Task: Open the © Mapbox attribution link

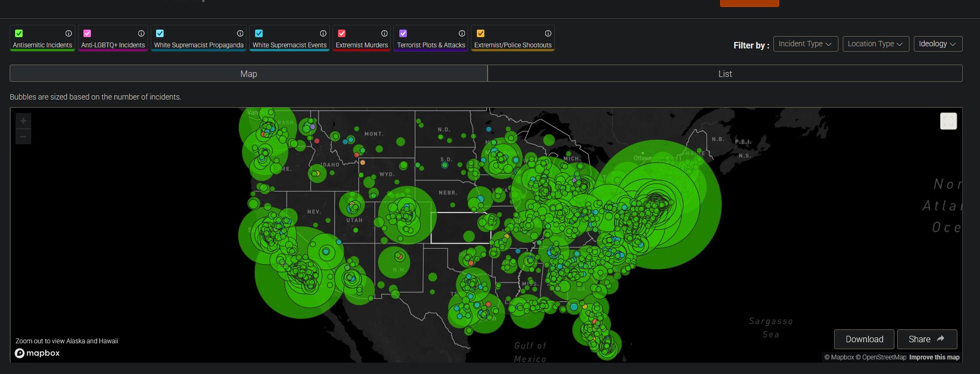Action: [839, 357]
